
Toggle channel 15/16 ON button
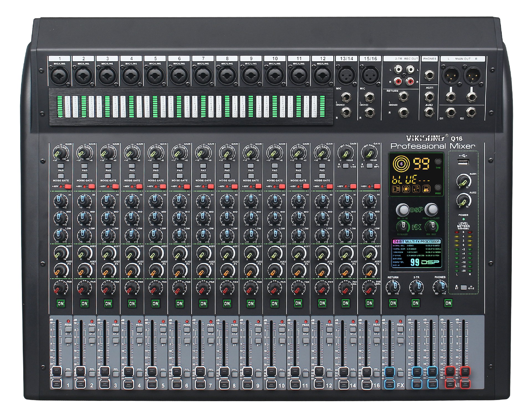369,303
